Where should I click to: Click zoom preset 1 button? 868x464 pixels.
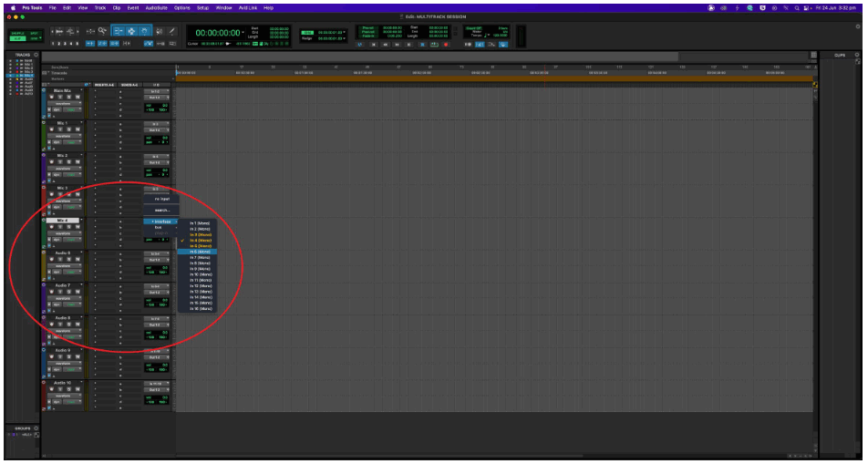(x=53, y=44)
